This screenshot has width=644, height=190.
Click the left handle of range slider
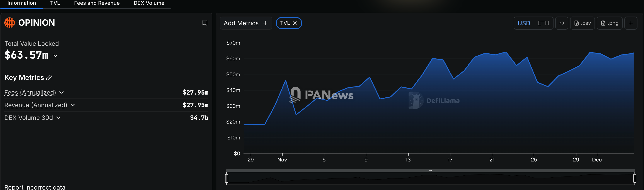click(227, 178)
